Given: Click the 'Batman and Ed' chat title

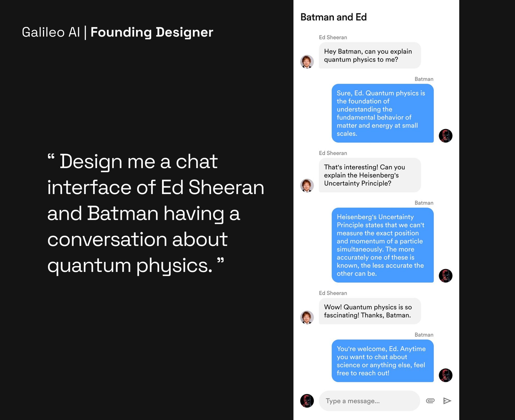Looking at the screenshot, I should [333, 17].
